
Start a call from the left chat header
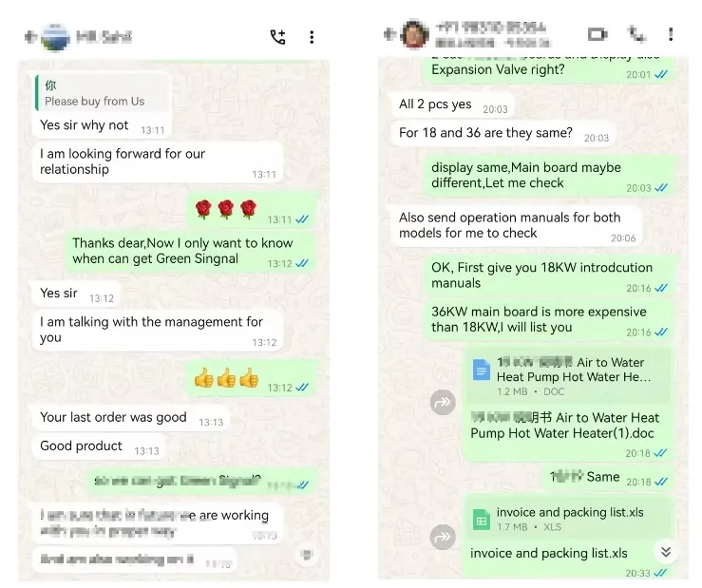pyautogui.click(x=277, y=37)
